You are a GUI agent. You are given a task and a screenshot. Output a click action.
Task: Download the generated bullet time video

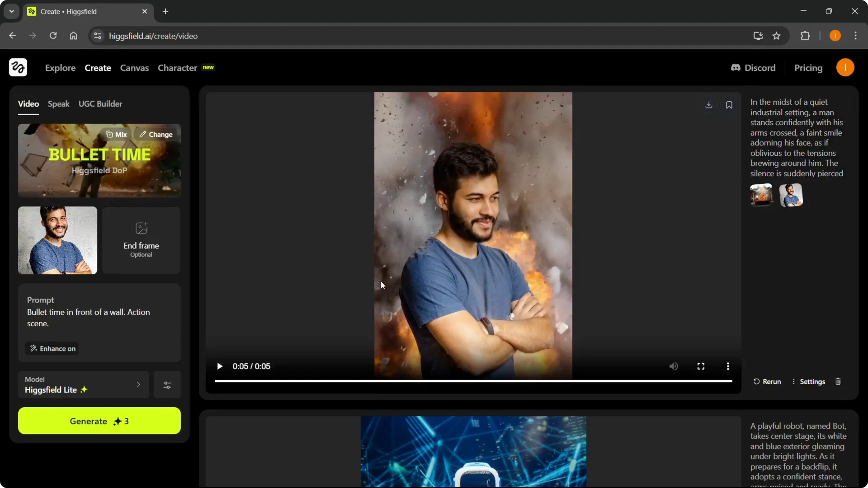coord(708,105)
